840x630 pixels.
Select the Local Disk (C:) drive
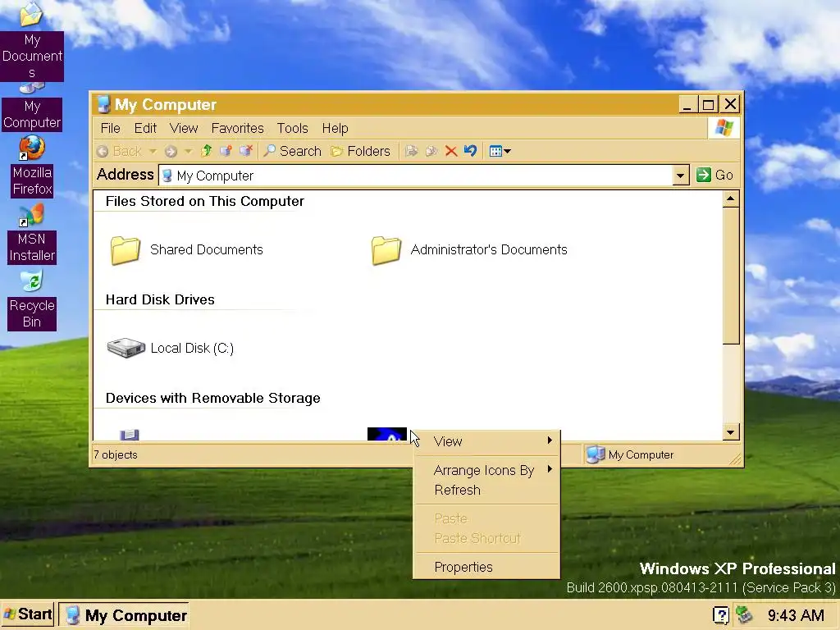point(171,348)
